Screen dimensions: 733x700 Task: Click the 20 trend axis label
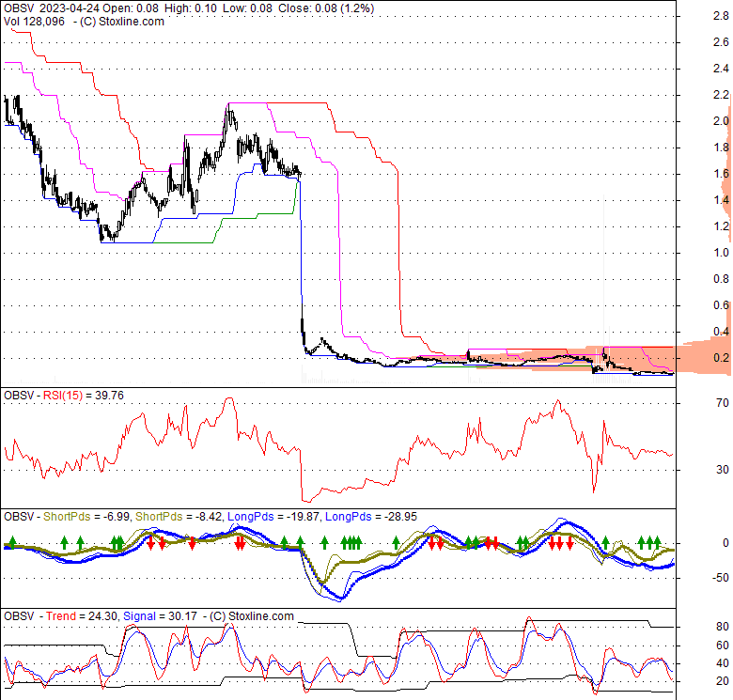coord(723,681)
